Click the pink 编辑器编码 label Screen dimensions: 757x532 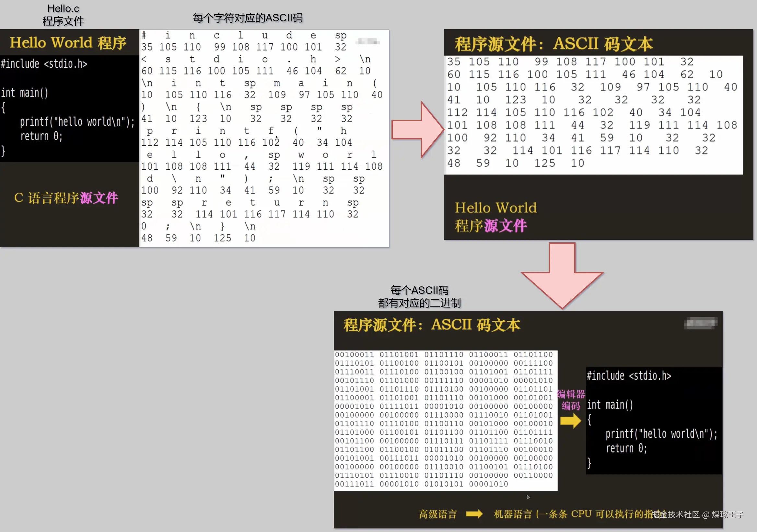(x=571, y=400)
